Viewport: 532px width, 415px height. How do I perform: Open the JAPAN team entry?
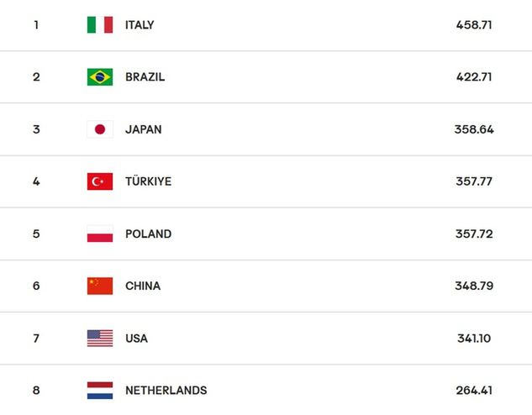143,129
